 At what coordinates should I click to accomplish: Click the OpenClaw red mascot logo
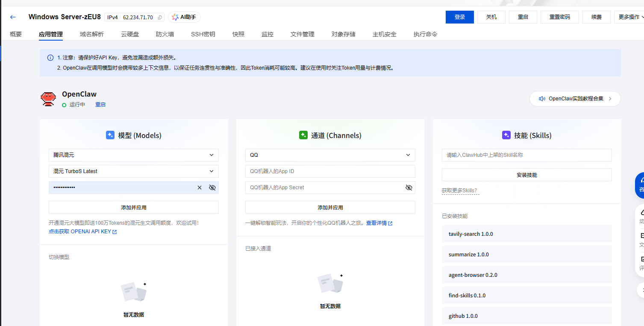point(48,99)
